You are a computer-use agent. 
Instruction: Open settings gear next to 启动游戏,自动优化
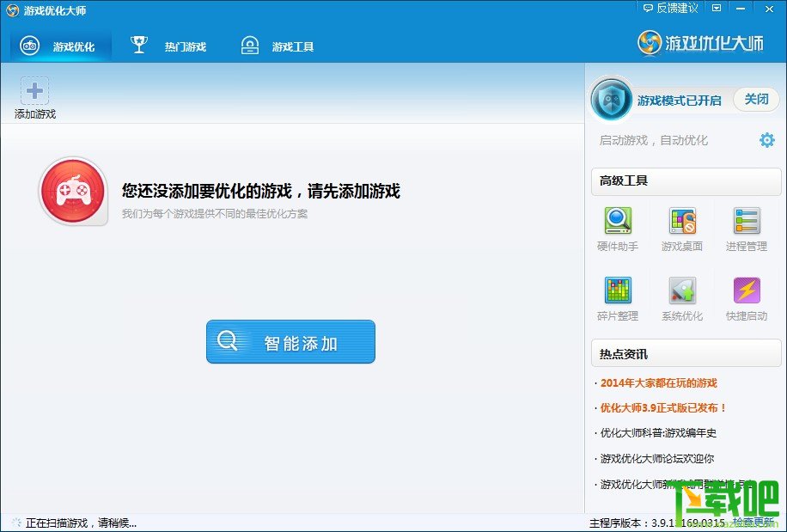[x=766, y=140]
